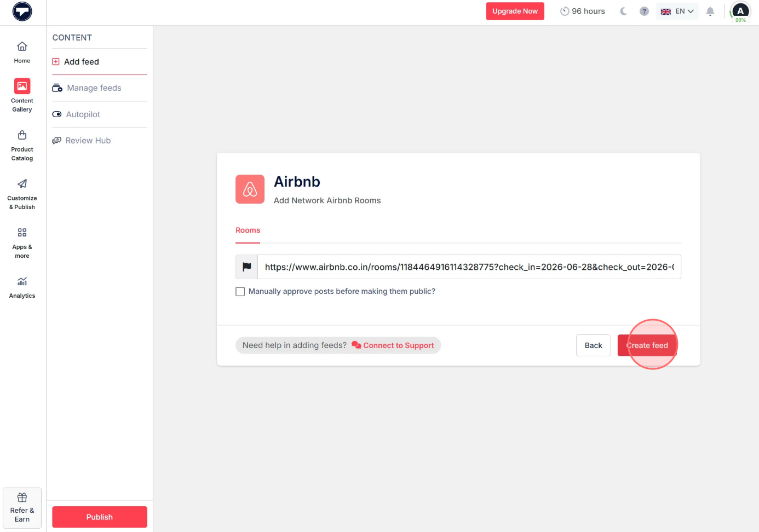Switch to the Rooms tab
This screenshot has height=532, width=759.
[248, 230]
